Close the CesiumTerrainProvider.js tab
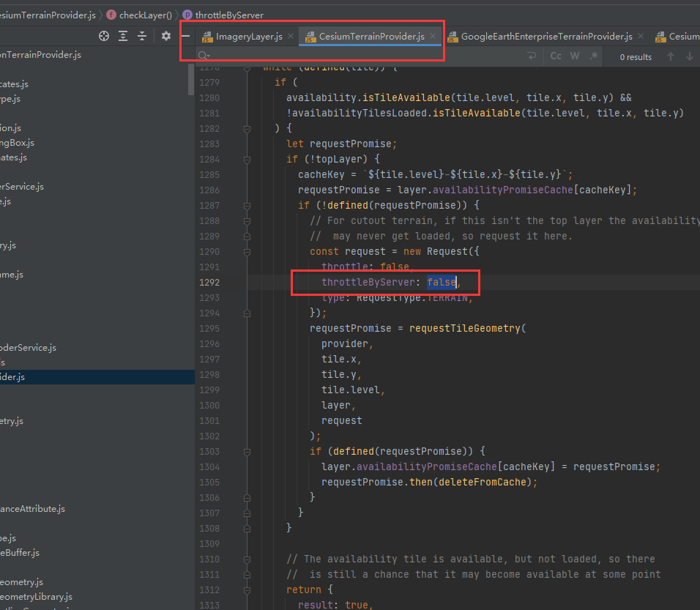Viewport: 700px width, 610px height. [x=433, y=36]
